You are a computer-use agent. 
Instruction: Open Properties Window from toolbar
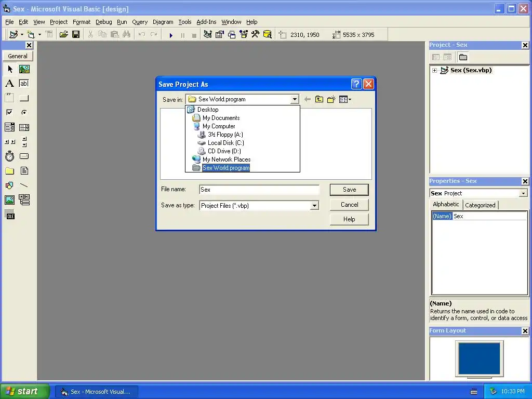point(220,34)
